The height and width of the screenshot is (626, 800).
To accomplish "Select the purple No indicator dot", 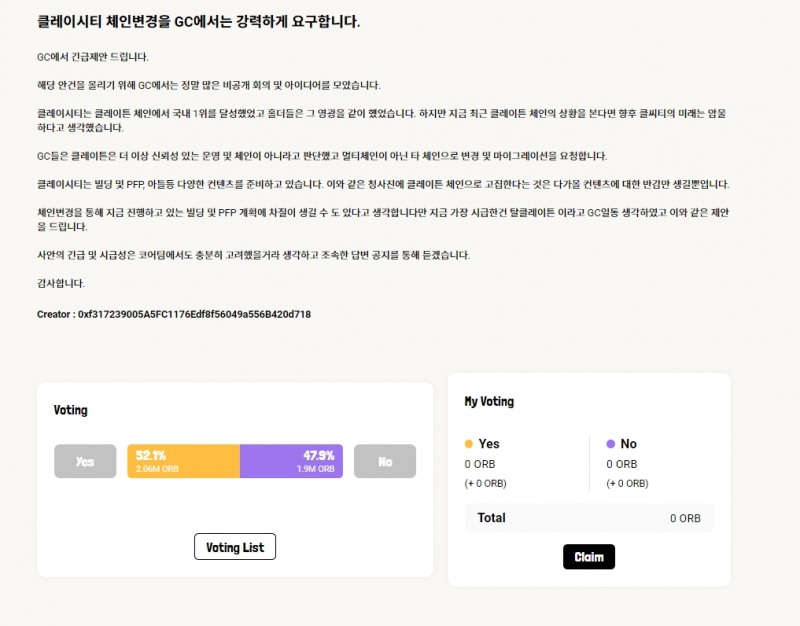I will point(610,443).
